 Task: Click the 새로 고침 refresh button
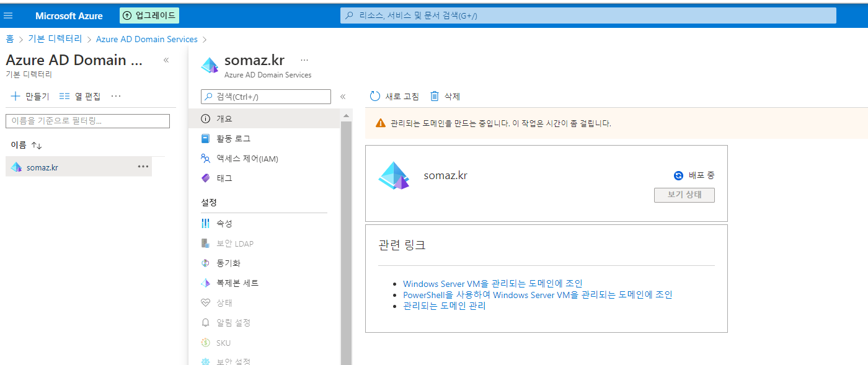pyautogui.click(x=394, y=96)
